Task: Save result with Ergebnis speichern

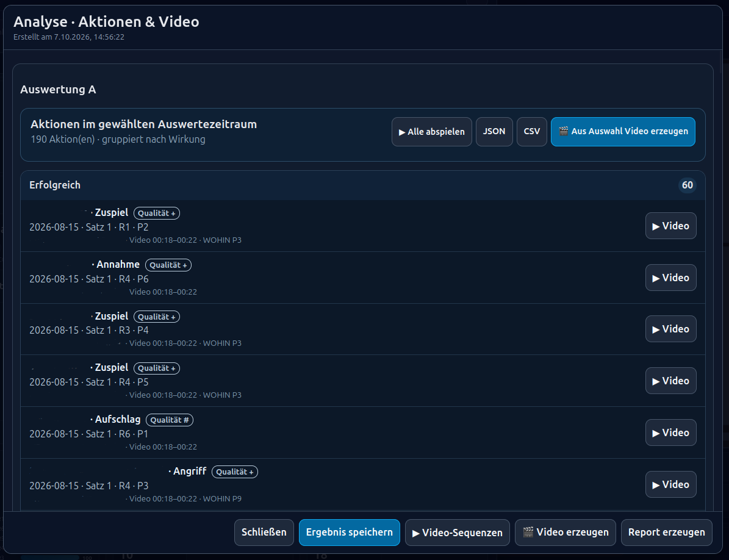Action: coord(349,532)
